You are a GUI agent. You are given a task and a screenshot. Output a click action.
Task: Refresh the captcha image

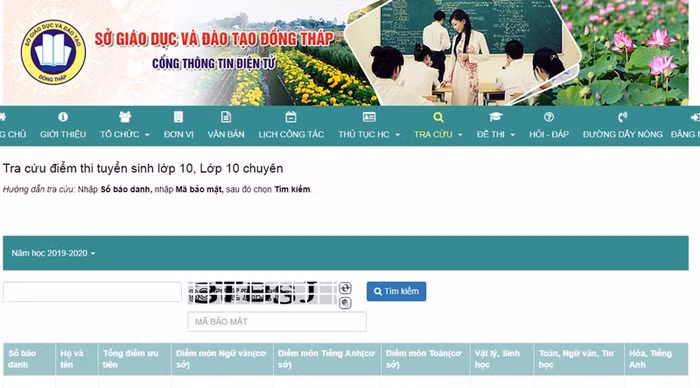pyautogui.click(x=345, y=288)
